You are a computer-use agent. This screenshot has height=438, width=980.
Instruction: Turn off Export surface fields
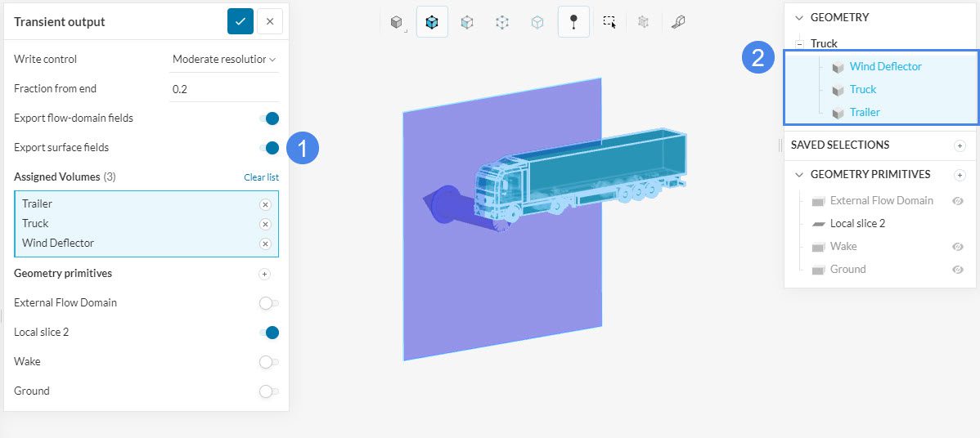[269, 148]
